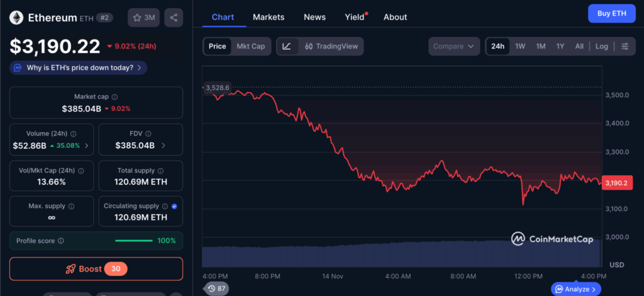The image size is (644, 296).
Task: Click the Profile score info icon
Action: 60,241
